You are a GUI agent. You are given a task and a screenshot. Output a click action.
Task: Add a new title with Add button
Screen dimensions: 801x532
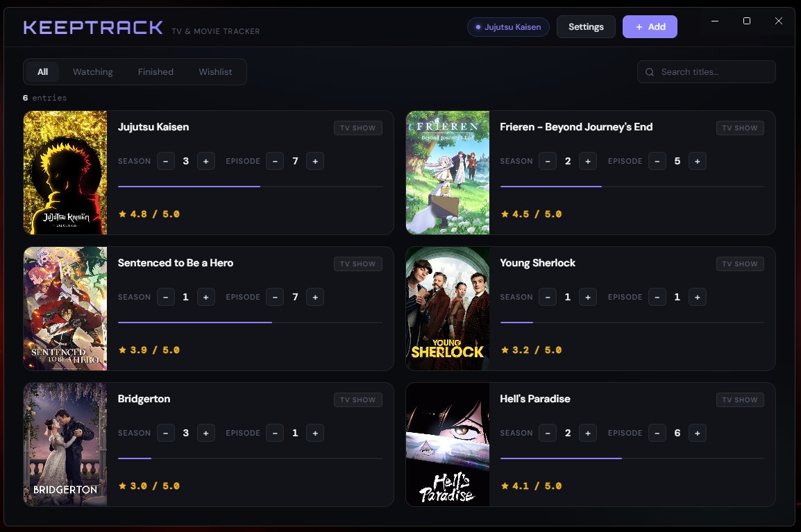[x=650, y=26]
